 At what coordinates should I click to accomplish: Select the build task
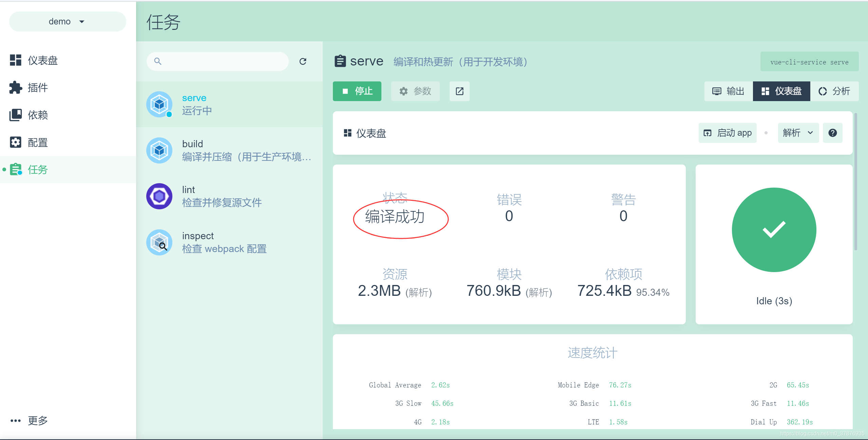tap(229, 150)
